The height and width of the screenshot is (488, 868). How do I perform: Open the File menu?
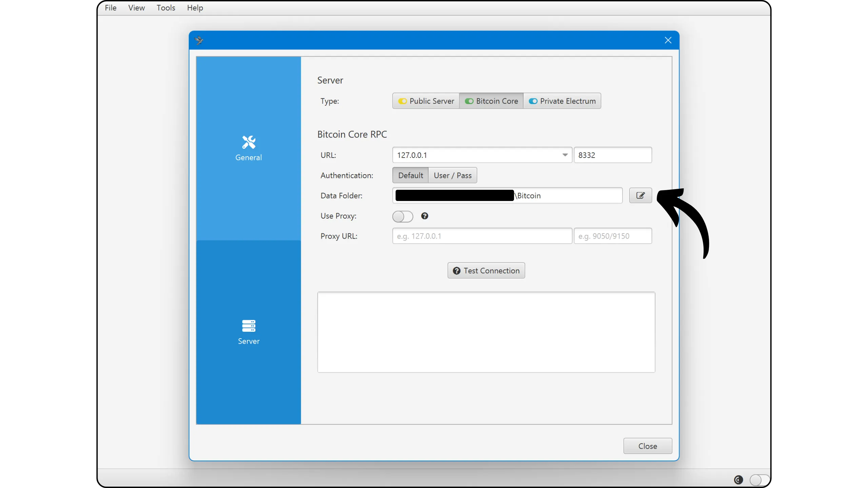[x=111, y=8]
